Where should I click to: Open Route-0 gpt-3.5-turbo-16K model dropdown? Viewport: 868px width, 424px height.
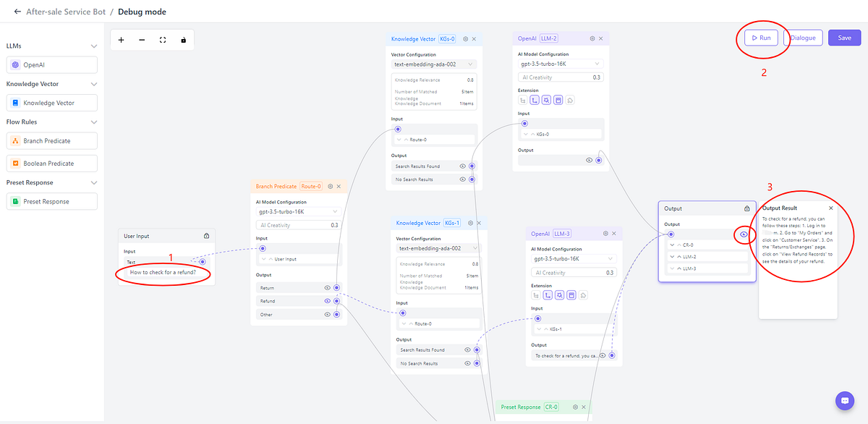(x=298, y=212)
